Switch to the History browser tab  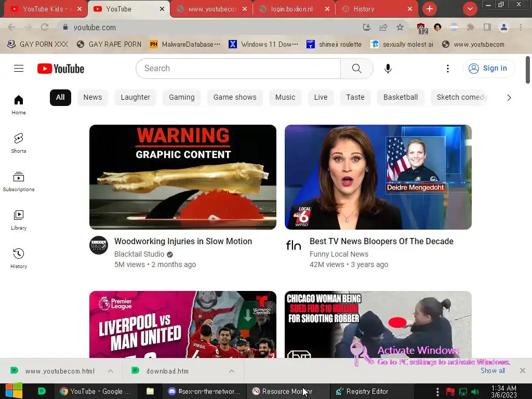coord(377,9)
